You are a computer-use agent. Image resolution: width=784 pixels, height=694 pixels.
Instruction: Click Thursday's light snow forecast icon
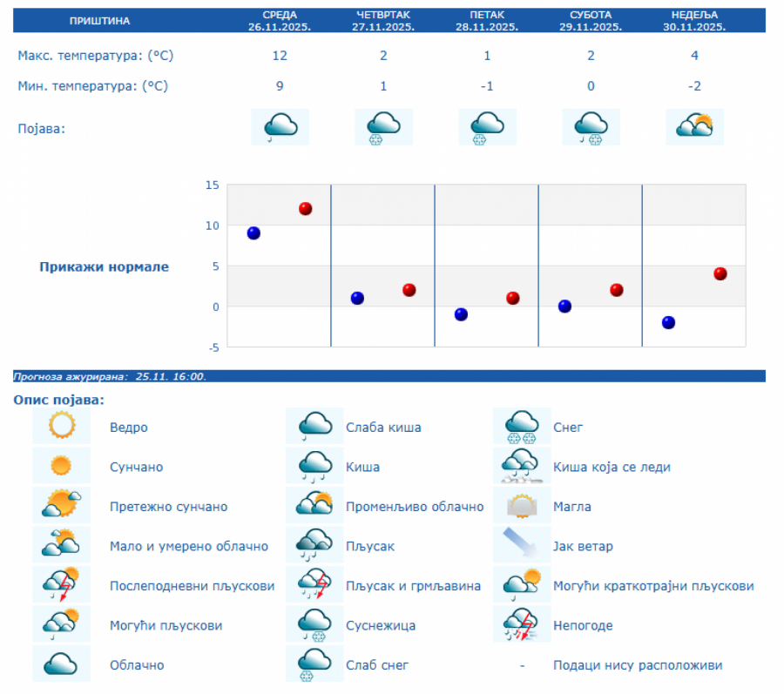[383, 127]
